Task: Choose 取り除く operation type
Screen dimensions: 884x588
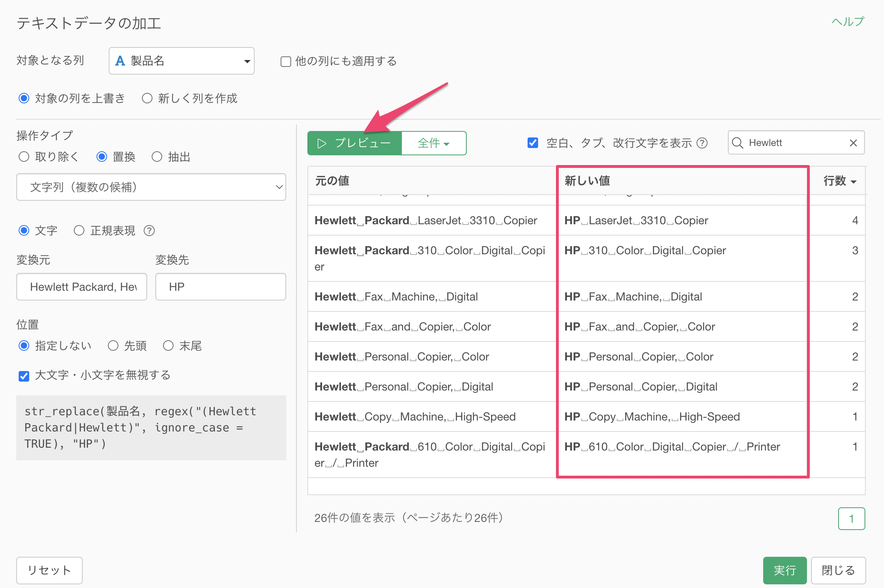Action: point(24,157)
